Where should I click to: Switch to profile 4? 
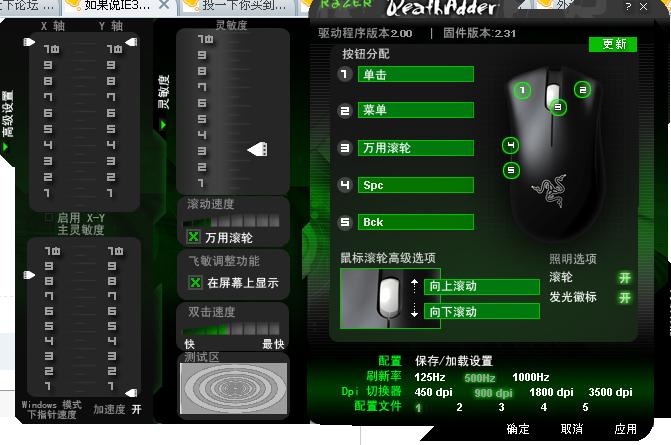tap(543, 407)
